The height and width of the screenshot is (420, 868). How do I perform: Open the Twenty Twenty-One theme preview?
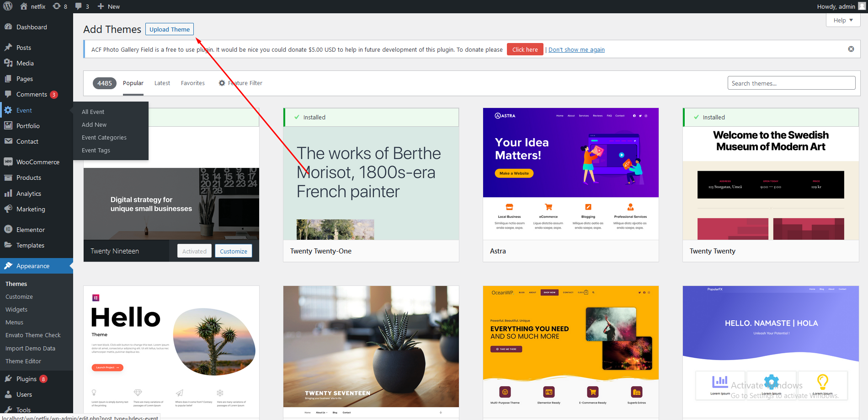(371, 185)
